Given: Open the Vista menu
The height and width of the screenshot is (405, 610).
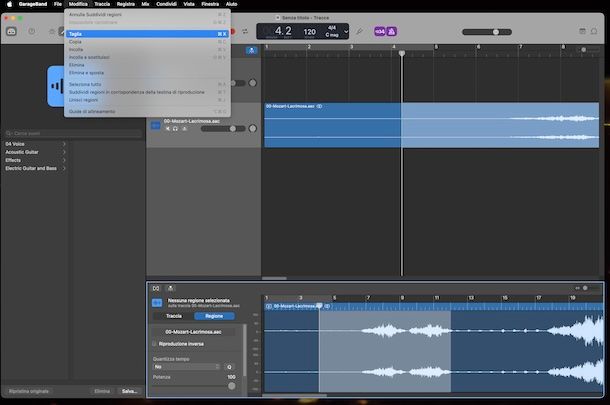Looking at the screenshot, I should [189, 4].
